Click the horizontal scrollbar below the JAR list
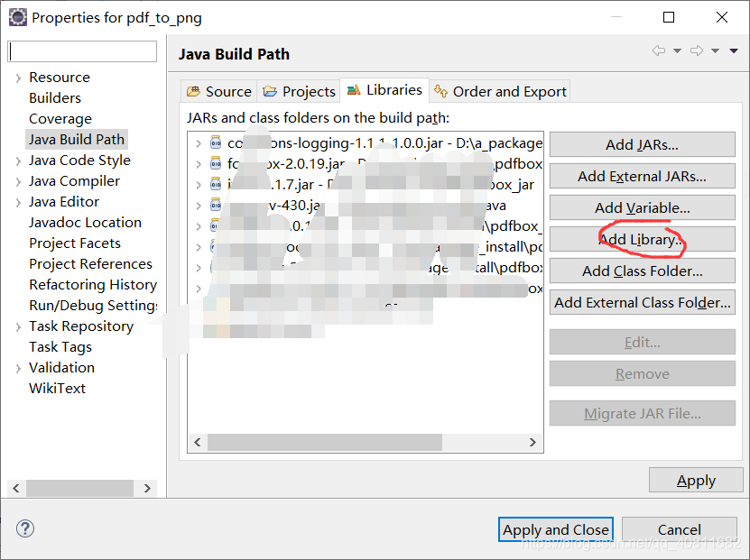Screen dimensions: 750x560 325,442
